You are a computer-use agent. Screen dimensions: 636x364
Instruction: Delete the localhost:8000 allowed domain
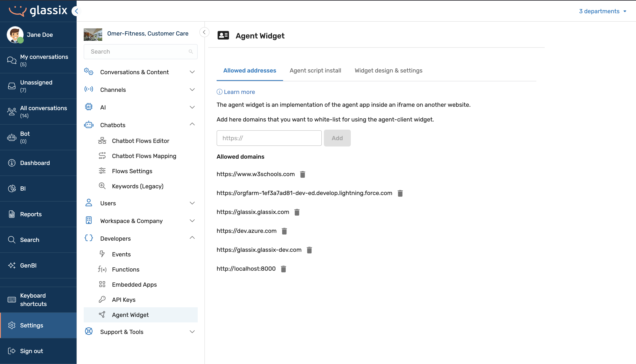(283, 269)
